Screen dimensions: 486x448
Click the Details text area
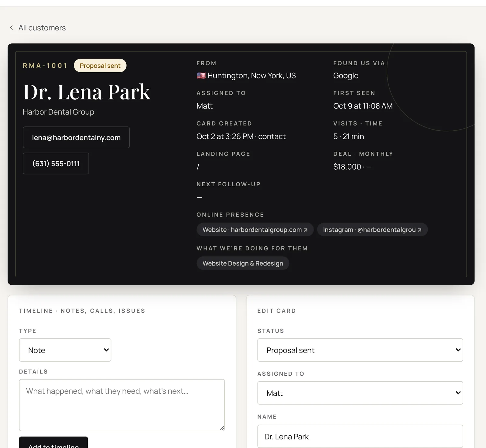pos(122,405)
